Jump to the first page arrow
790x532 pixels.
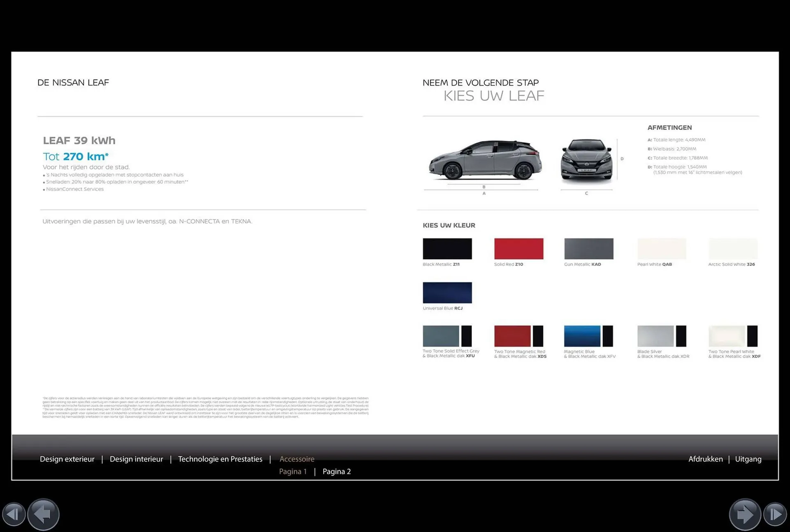14,514
